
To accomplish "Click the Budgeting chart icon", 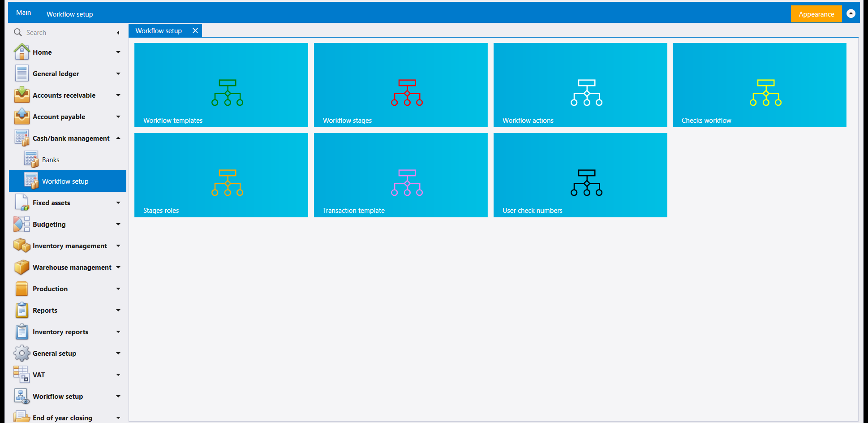I will 21,224.
